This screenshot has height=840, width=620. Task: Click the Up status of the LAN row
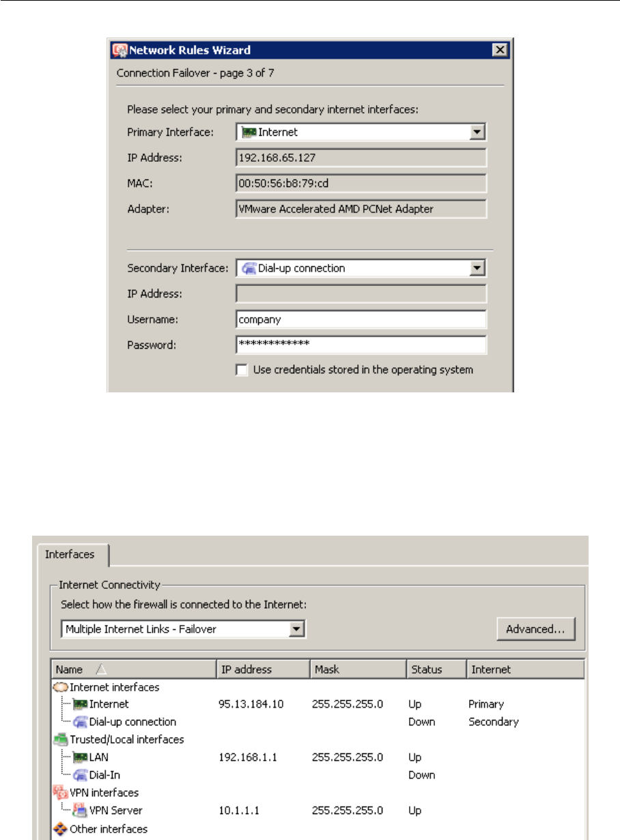click(414, 757)
